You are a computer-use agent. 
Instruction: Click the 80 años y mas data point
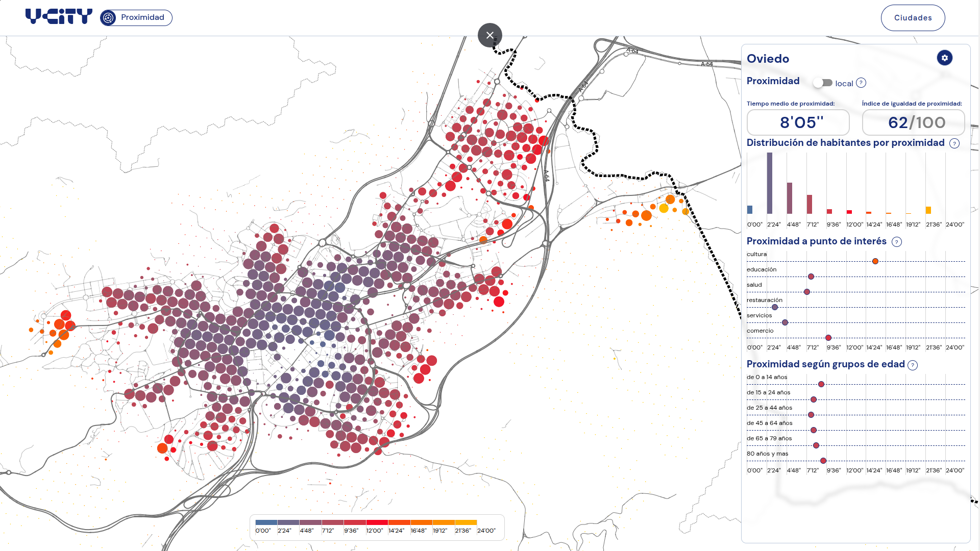(823, 461)
